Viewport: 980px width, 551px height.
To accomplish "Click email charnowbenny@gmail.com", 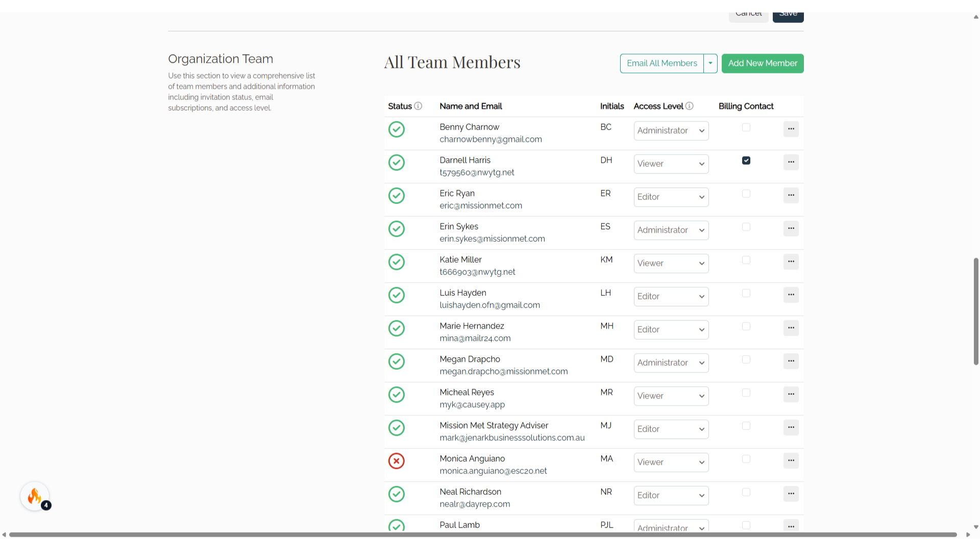I will 491,139.
